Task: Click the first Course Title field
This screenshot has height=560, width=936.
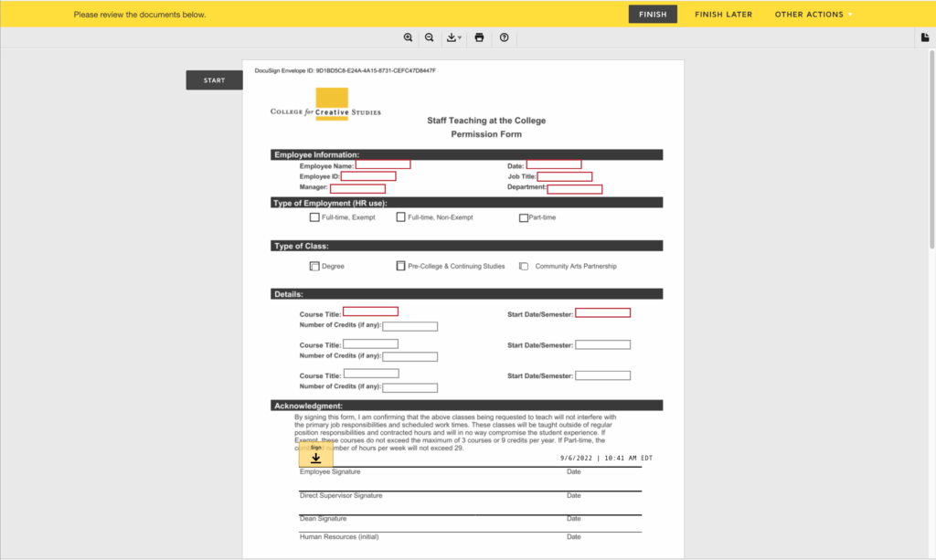Action: pos(370,312)
